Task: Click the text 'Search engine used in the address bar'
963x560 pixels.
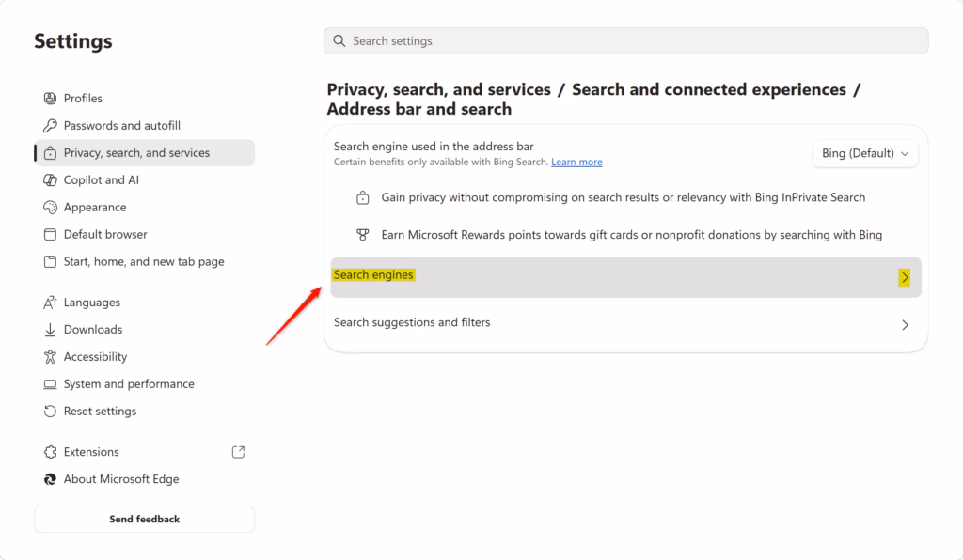Action: point(434,146)
